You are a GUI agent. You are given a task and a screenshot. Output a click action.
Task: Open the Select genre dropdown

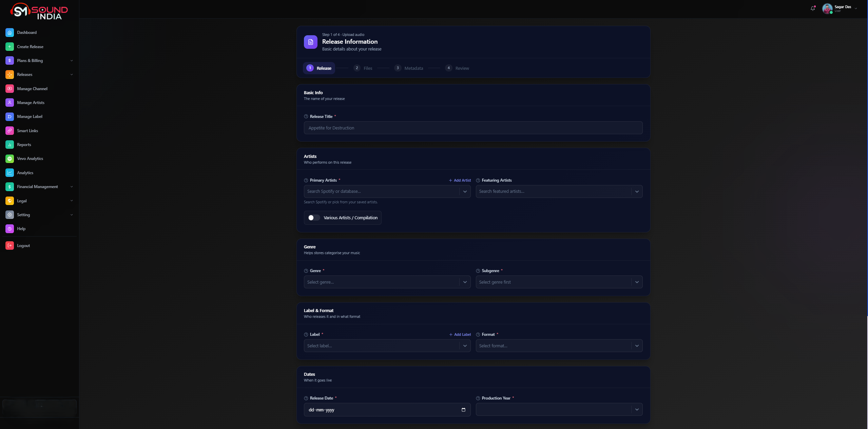point(465,282)
